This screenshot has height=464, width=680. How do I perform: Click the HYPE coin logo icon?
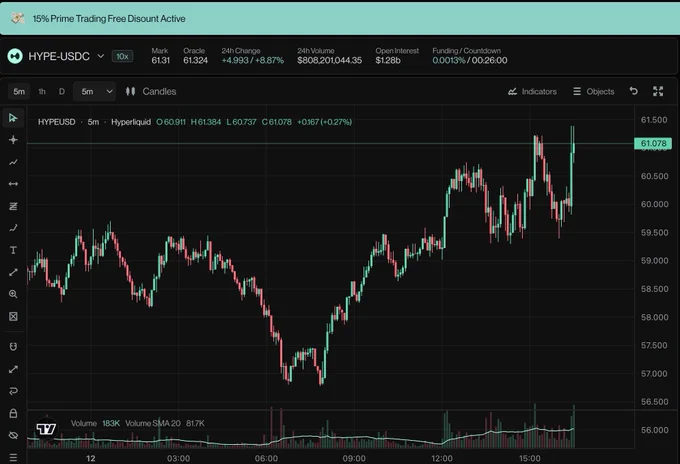(15, 56)
